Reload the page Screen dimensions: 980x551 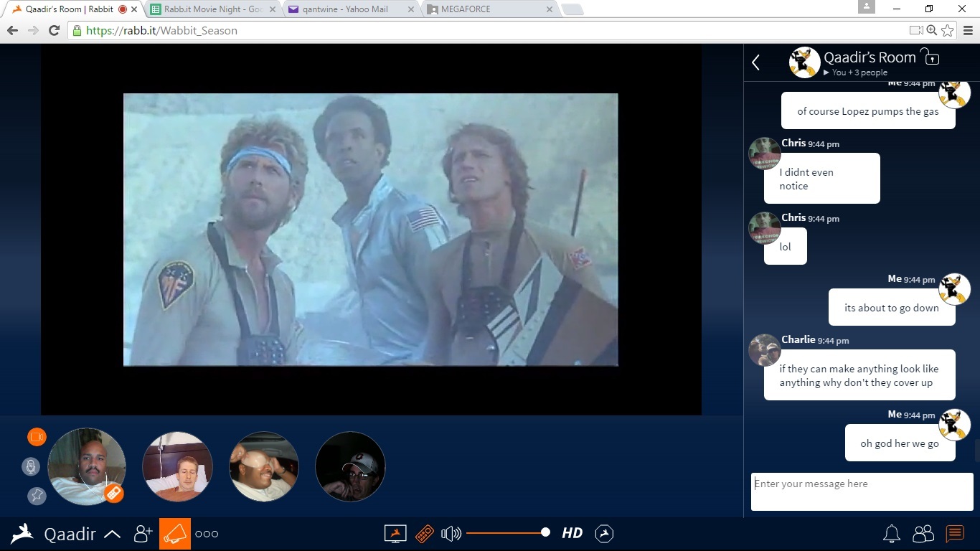coord(54,30)
